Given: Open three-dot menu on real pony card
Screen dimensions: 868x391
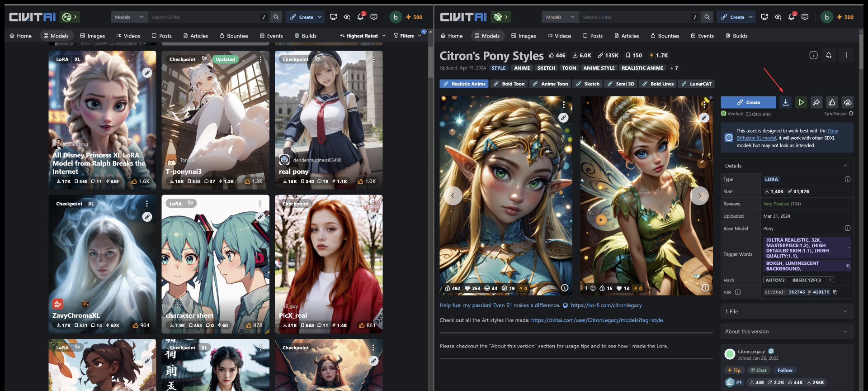Looking at the screenshot, I should click(373, 59).
